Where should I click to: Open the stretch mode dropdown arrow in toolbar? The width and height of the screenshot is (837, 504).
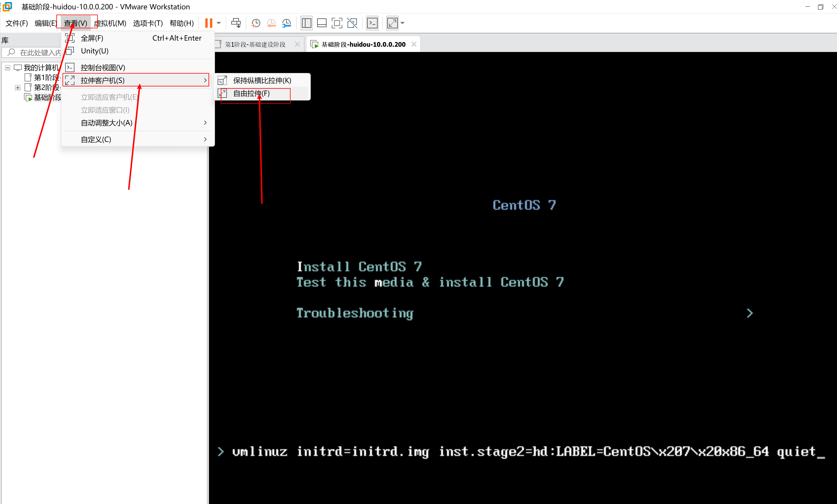[x=402, y=23]
